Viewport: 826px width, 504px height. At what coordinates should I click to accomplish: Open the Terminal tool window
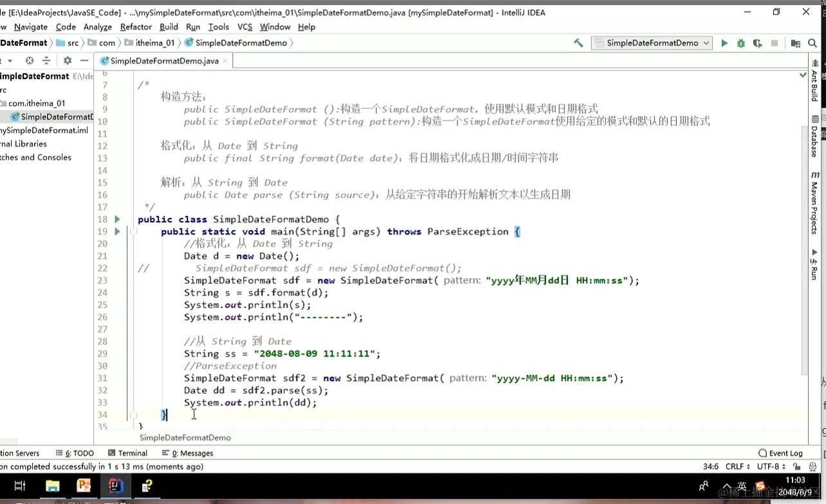click(128, 453)
